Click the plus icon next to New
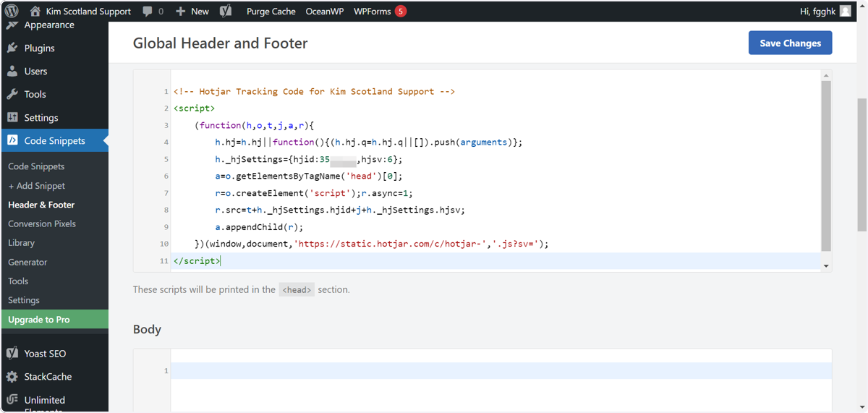The width and height of the screenshot is (868, 413). [x=180, y=12]
